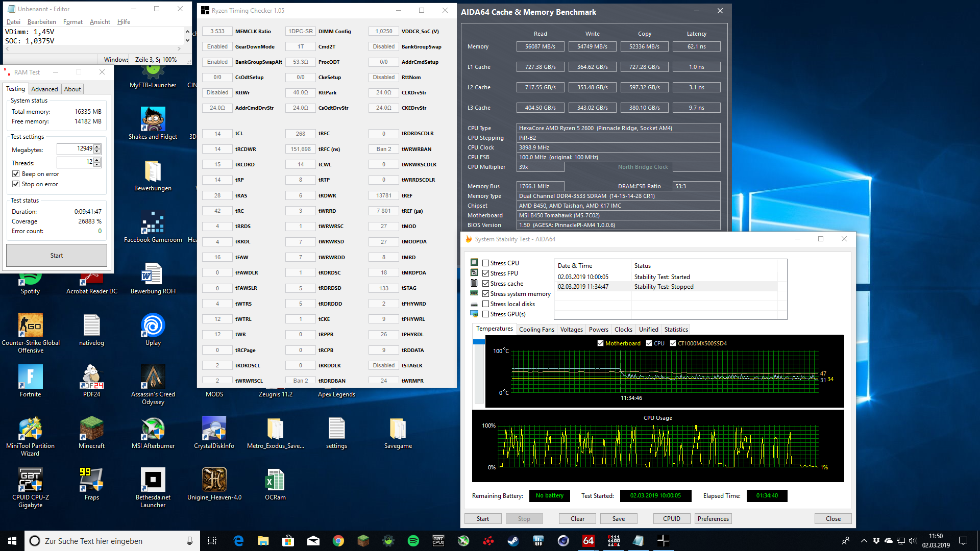The height and width of the screenshot is (551, 980).
Task: Start the AIDA64 stability test
Action: tap(482, 519)
